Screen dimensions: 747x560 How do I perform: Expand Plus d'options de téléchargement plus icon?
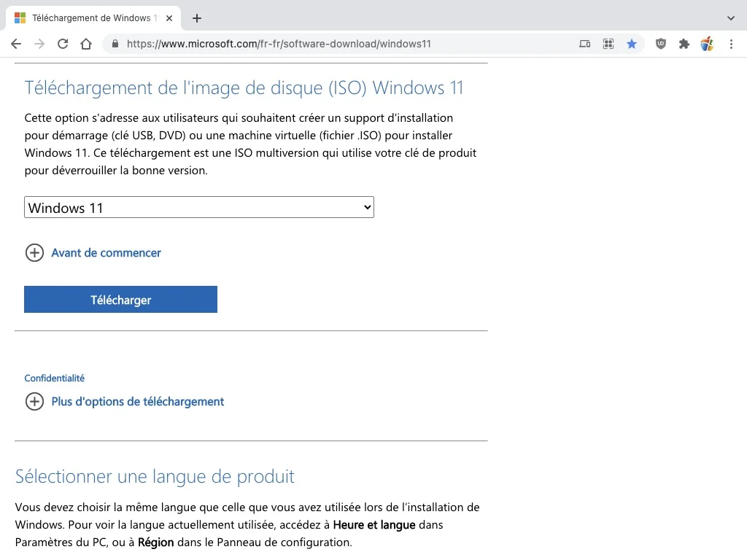[34, 402]
